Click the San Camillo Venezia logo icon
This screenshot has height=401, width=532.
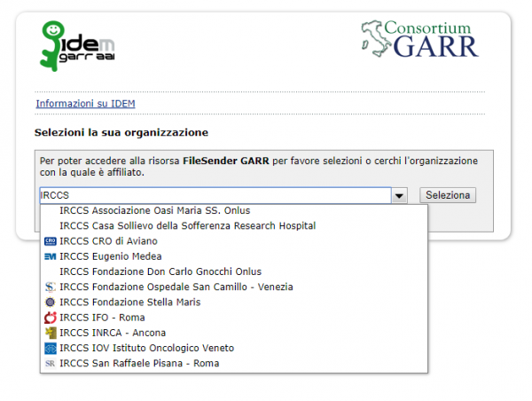click(x=51, y=287)
